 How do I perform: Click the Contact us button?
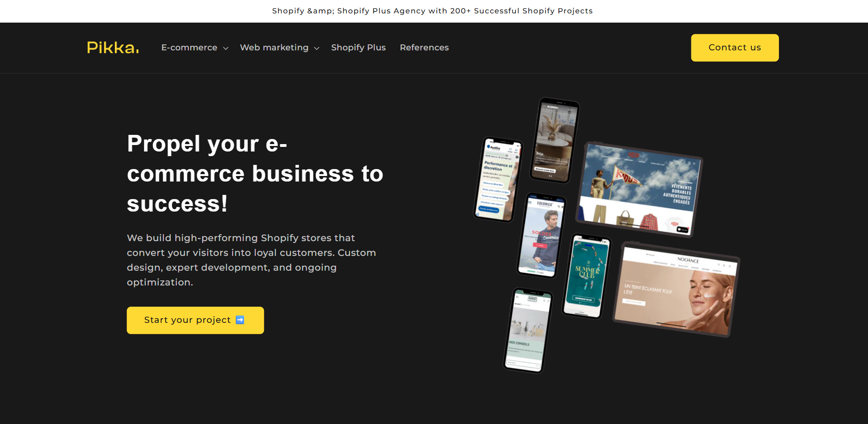(x=735, y=48)
